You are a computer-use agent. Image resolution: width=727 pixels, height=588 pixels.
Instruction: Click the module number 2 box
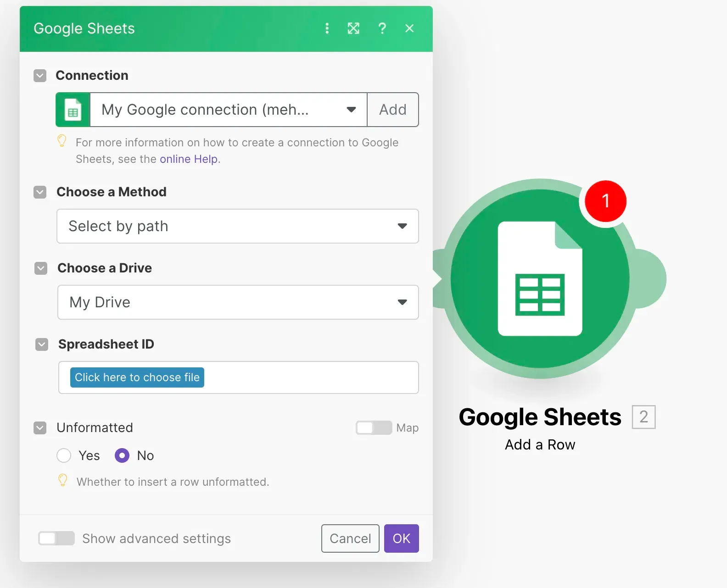click(x=643, y=417)
